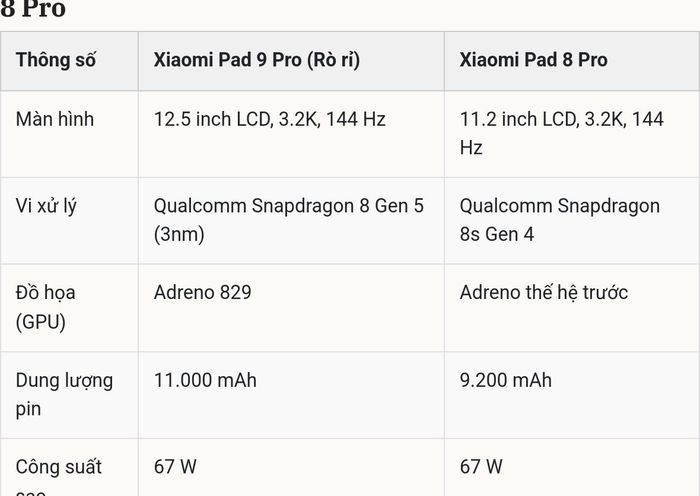Select the 'Xiaomi Pad 9 Pro (Rò rỉ)' header

click(x=257, y=60)
